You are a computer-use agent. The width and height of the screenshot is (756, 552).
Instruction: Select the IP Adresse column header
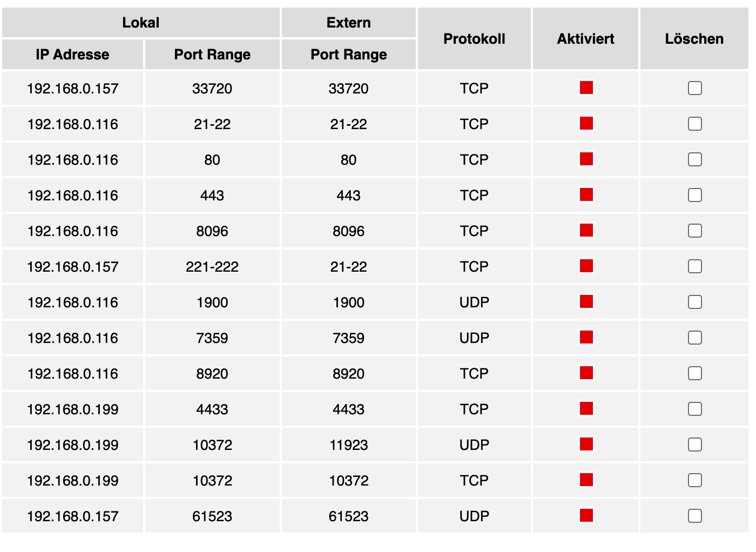[x=72, y=55]
